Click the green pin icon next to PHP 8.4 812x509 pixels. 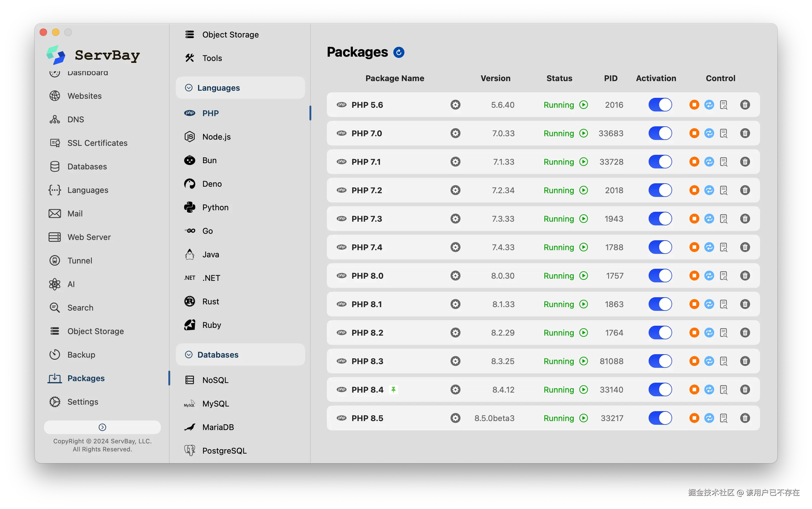(x=393, y=389)
